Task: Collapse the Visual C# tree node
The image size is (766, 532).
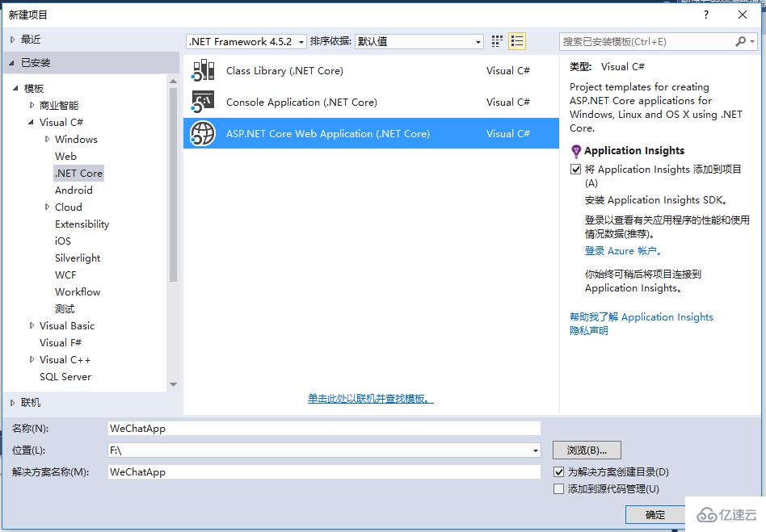Action: [32, 122]
